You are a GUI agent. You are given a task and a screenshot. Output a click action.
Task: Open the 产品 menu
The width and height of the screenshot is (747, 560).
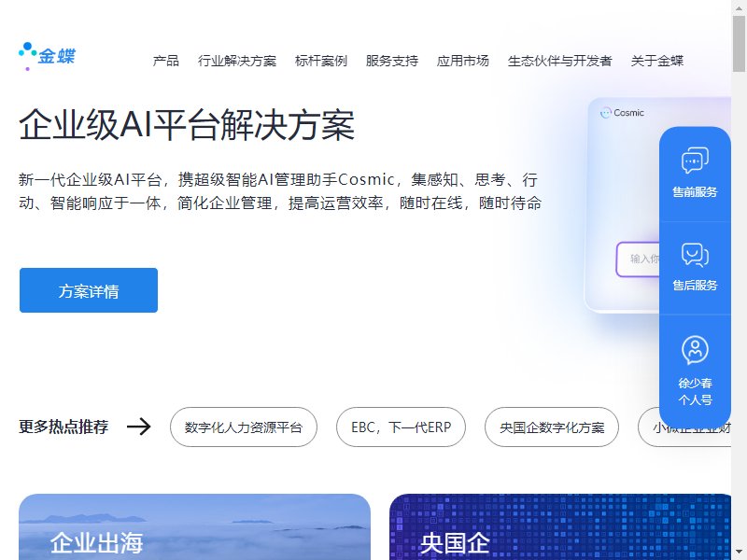click(x=166, y=61)
